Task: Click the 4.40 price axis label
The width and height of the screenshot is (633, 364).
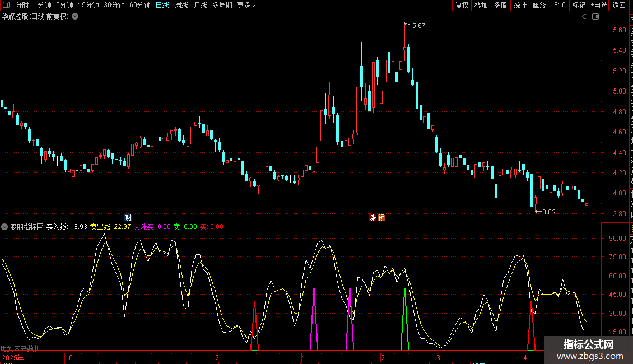Action: click(619, 152)
